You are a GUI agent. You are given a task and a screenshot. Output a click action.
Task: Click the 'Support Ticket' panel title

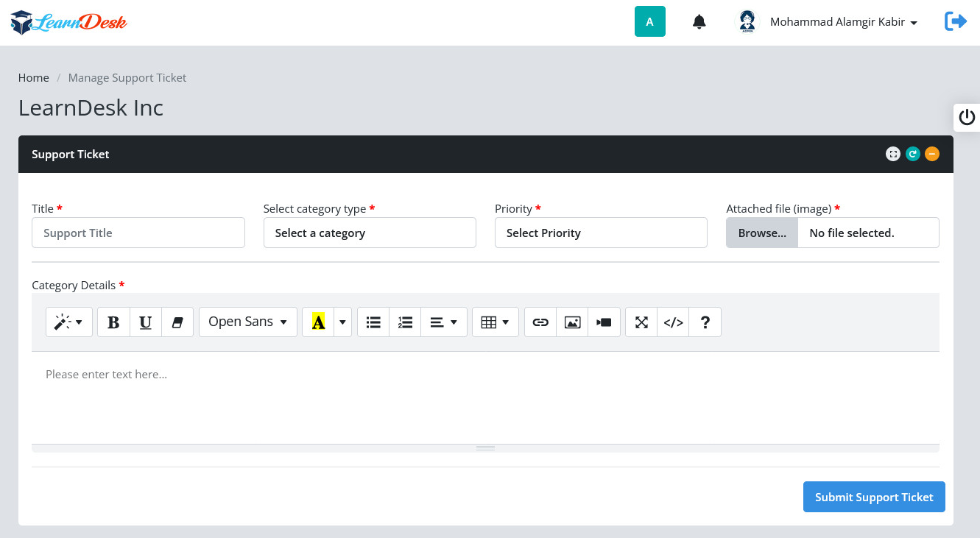click(x=71, y=154)
